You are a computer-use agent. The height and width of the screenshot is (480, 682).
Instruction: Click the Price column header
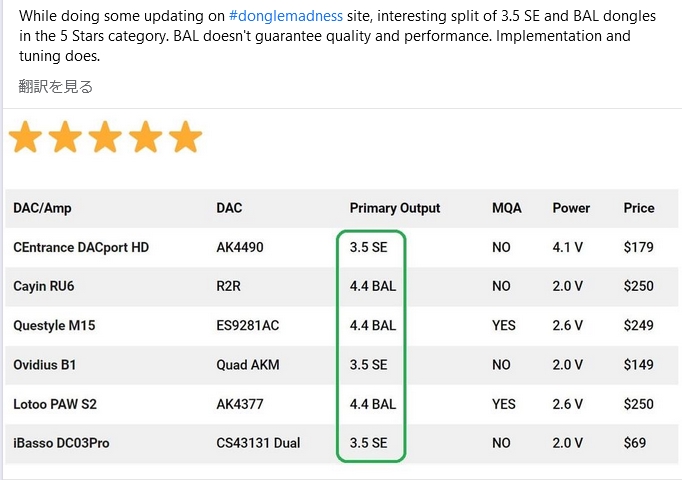coord(639,208)
